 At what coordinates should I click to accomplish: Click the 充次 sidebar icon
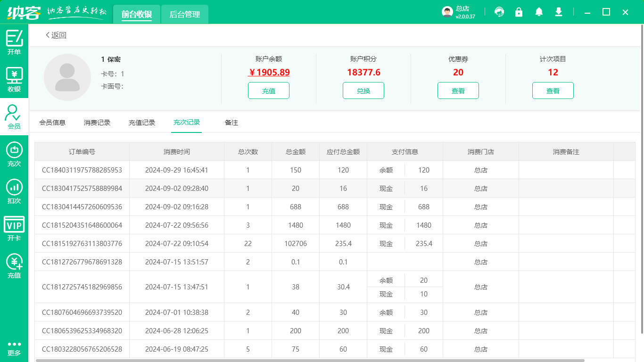point(14,154)
